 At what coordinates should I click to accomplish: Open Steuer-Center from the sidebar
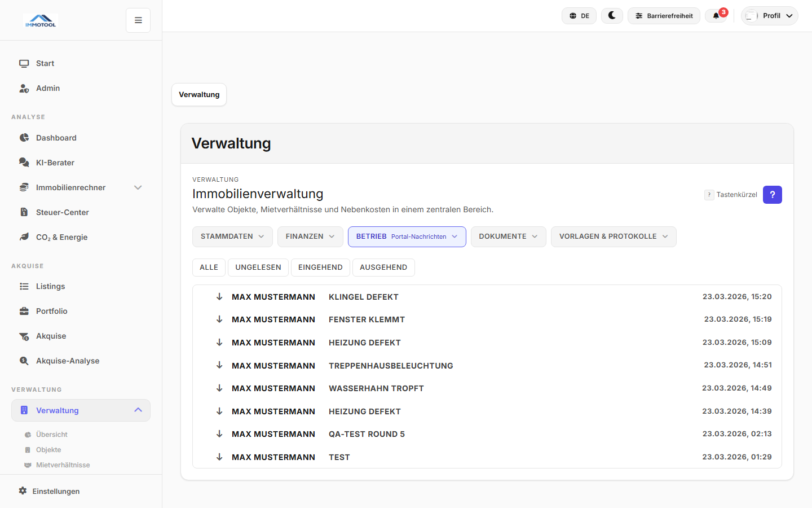coord(62,212)
